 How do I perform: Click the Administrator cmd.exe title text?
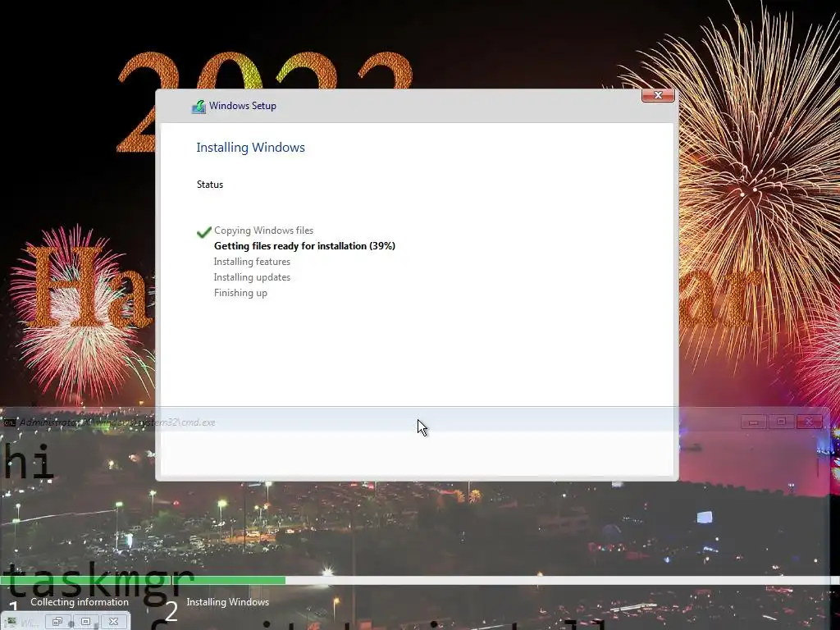(x=117, y=422)
